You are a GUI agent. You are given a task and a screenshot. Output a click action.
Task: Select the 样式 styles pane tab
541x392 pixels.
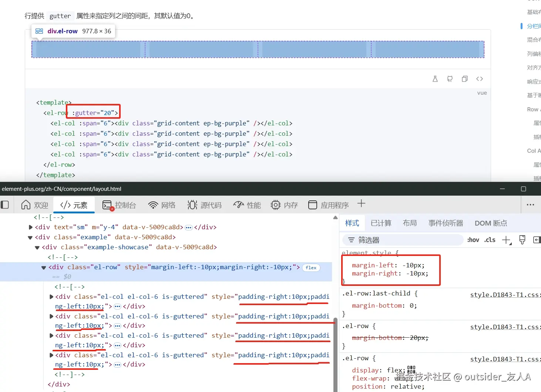click(352, 223)
